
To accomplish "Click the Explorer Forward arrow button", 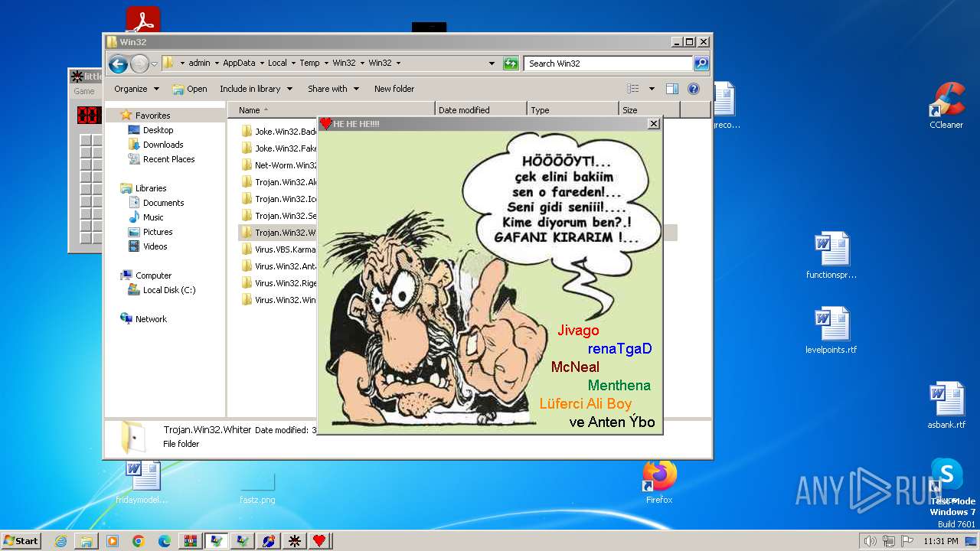I will (x=139, y=64).
